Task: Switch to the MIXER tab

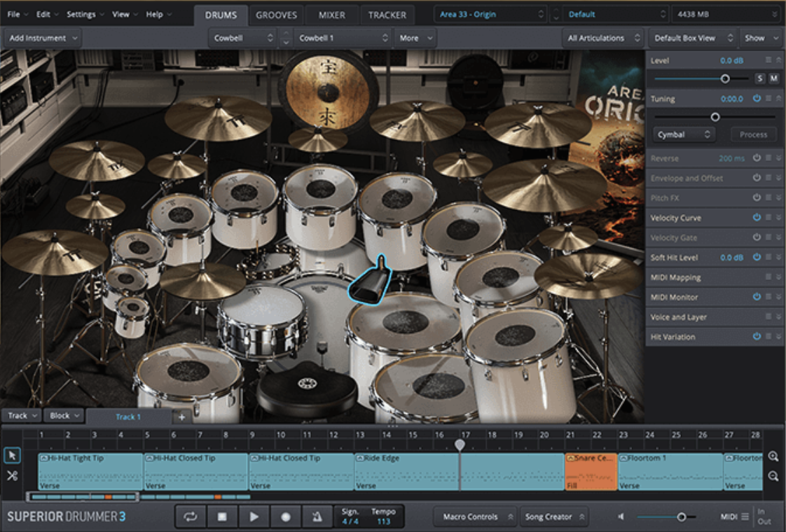Action: (x=332, y=15)
